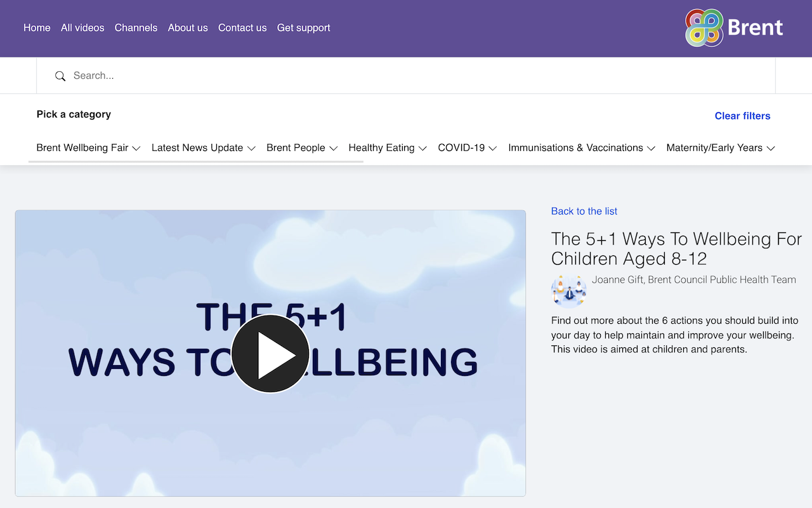Viewport: 812px width, 508px height.
Task: Select Channels in the top menu
Action: [x=136, y=28]
